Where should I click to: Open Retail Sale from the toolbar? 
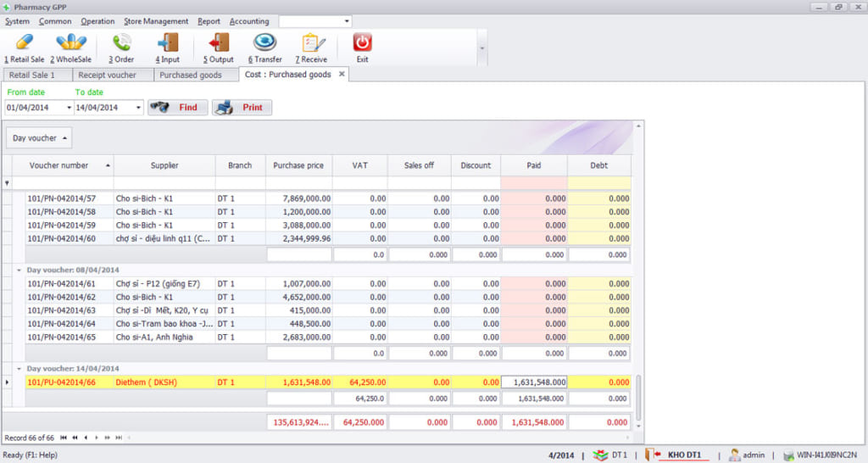click(24, 48)
